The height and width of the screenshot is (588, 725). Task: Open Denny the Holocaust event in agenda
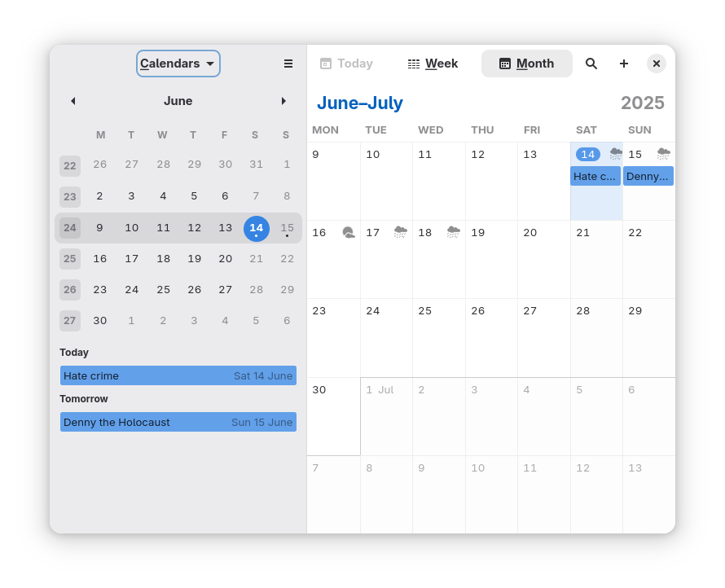[x=178, y=422]
